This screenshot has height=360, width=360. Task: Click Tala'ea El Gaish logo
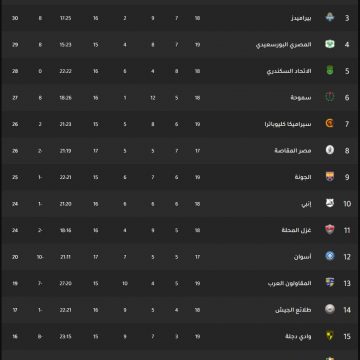(330, 309)
